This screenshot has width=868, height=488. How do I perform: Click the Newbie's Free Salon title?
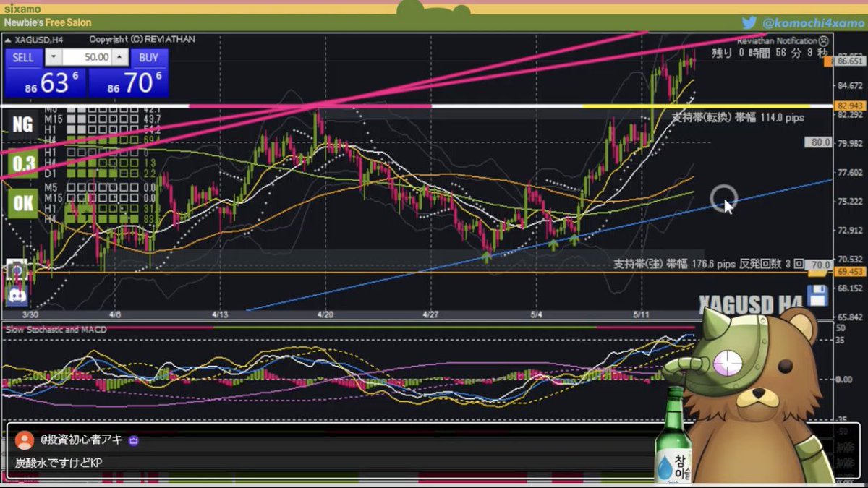click(x=48, y=22)
